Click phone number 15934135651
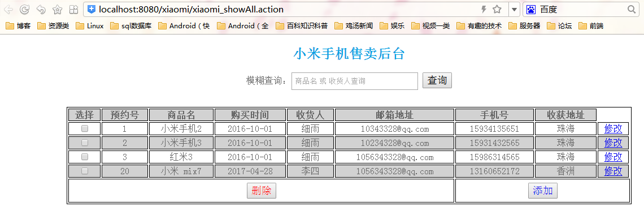Viewport: 644px width, 211px height. (x=494, y=129)
